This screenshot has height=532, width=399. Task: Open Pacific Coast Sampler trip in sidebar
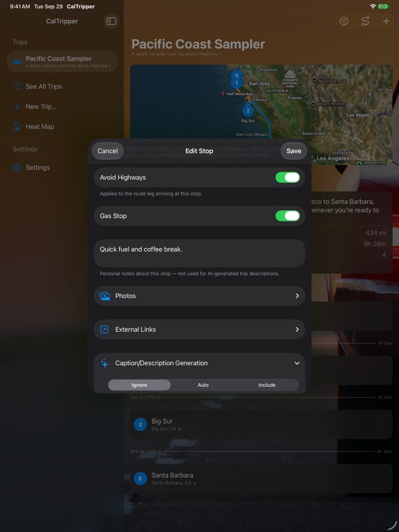pyautogui.click(x=62, y=61)
